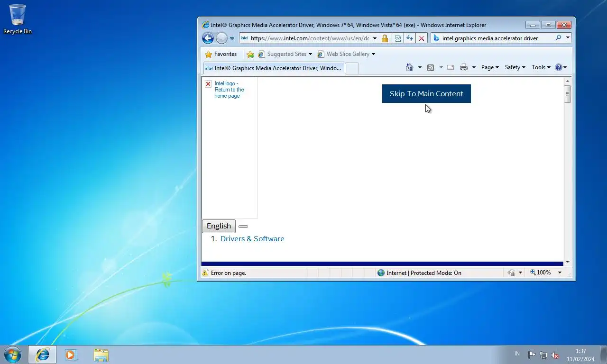607x364 pixels.
Task: Open the English language selector
Action: coord(219,226)
